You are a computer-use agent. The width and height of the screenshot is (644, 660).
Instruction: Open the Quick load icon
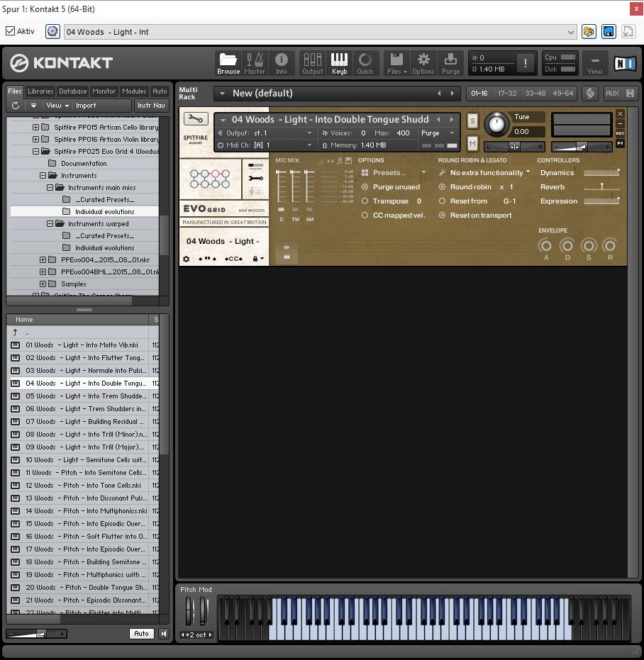(x=365, y=64)
